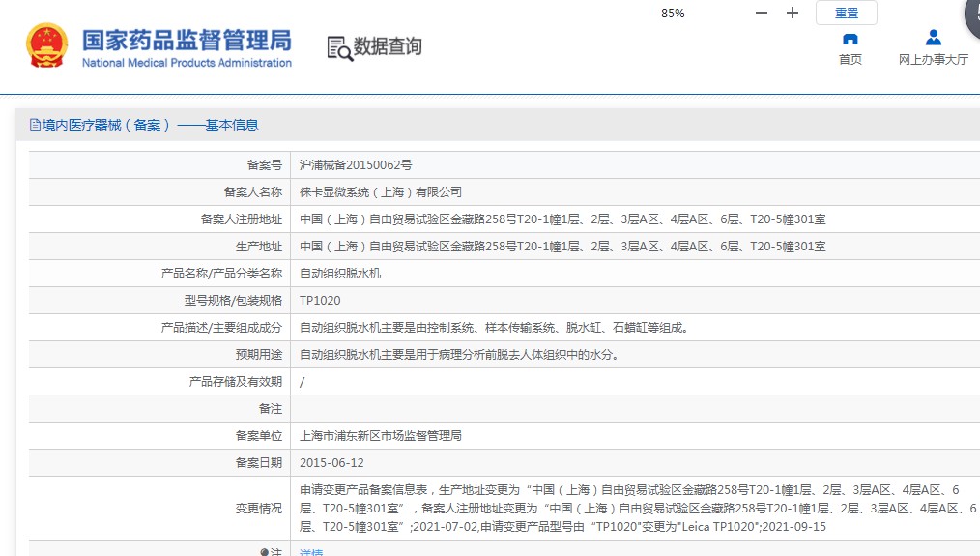Click the 上海市浦东新区市场监督管理局 filing authority cell

click(x=381, y=436)
